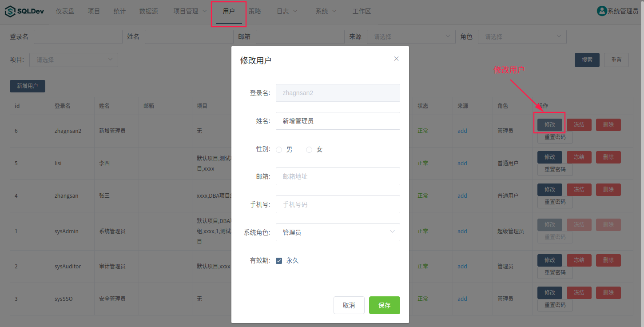Open the role filter dropdown
644x327 pixels.
522,37
